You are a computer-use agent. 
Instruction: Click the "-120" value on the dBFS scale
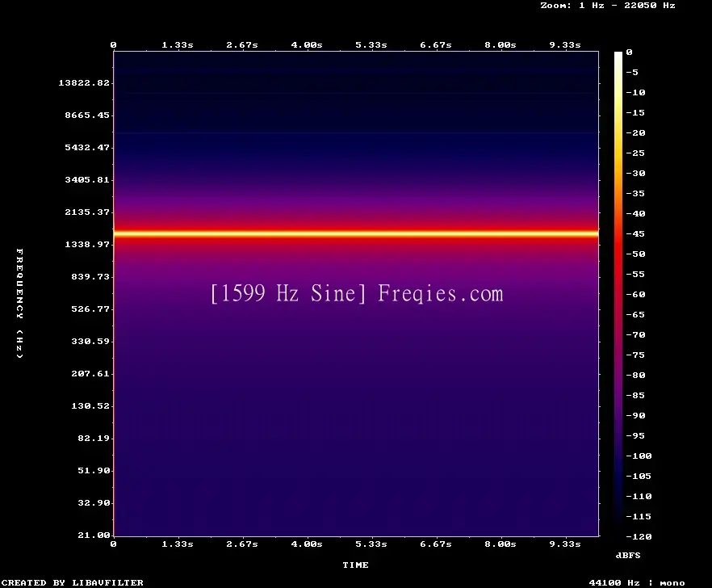coord(639,536)
